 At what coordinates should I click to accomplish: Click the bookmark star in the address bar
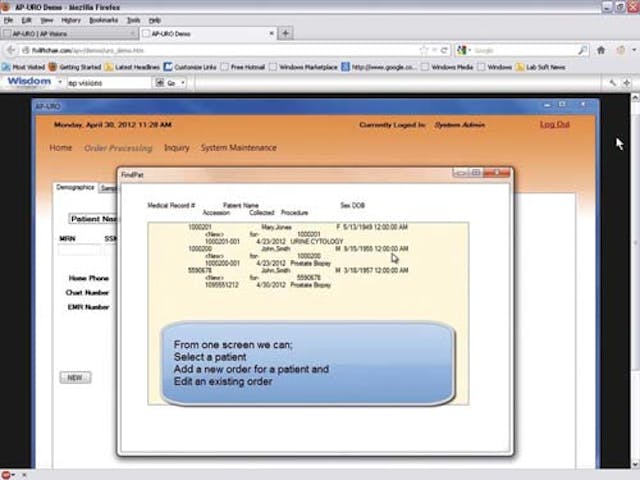coord(423,49)
